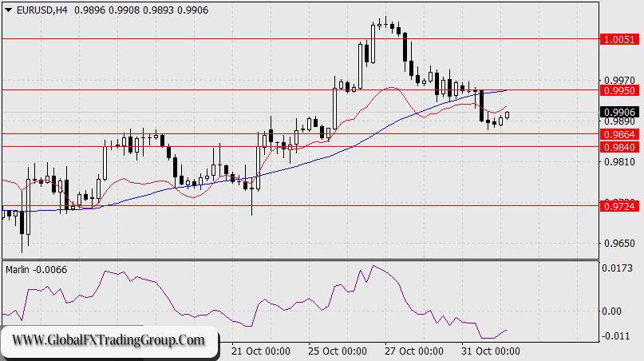Image resolution: width=644 pixels, height=361 pixels.
Task: Select the 1.0051 red price level label
Action: point(620,39)
